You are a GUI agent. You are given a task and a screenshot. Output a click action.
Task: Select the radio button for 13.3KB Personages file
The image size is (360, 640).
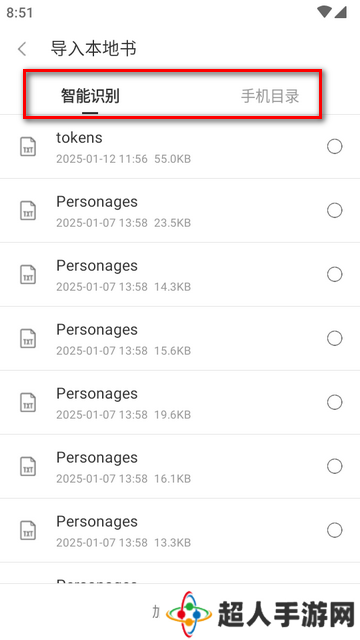point(335,530)
